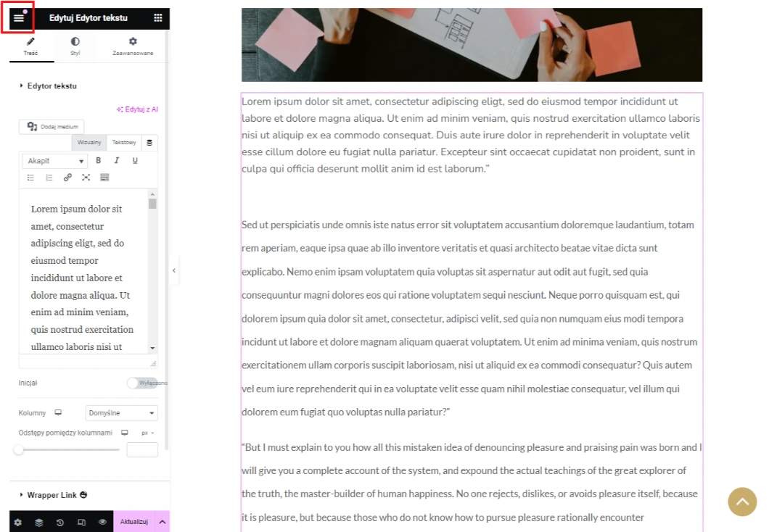Switch to the Styl tab
Viewport: 769px width, 532px height.
coord(75,46)
